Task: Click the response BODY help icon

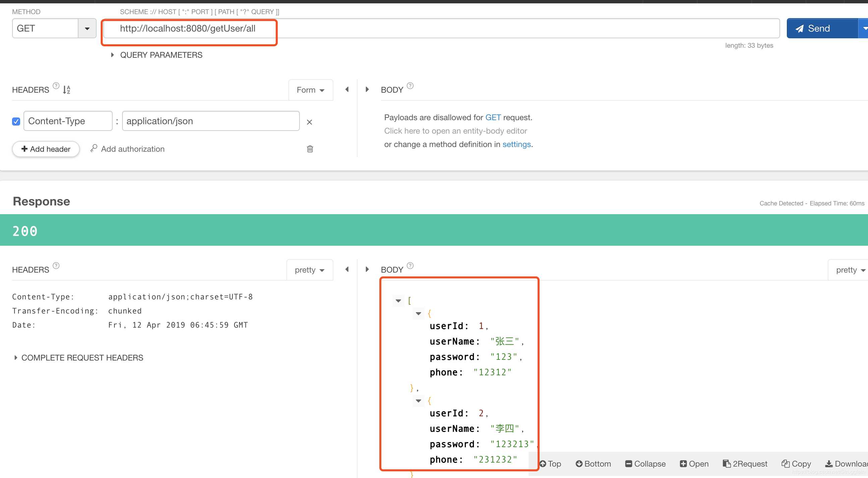Action: point(410,266)
